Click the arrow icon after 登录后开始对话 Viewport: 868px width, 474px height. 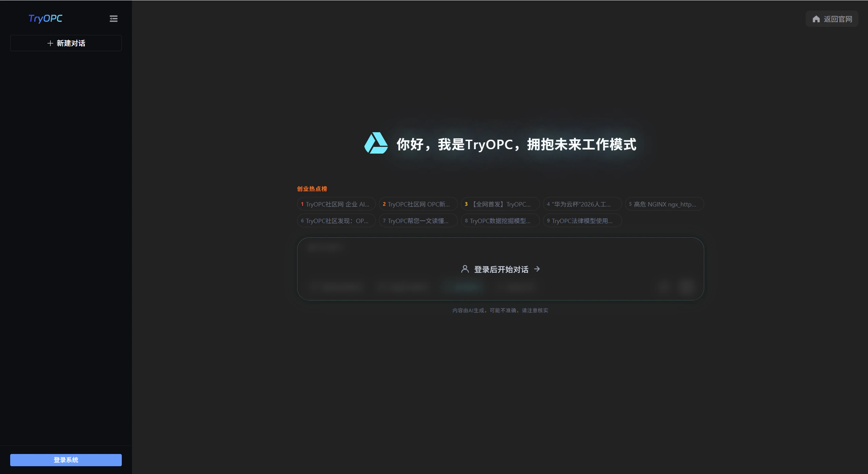537,269
